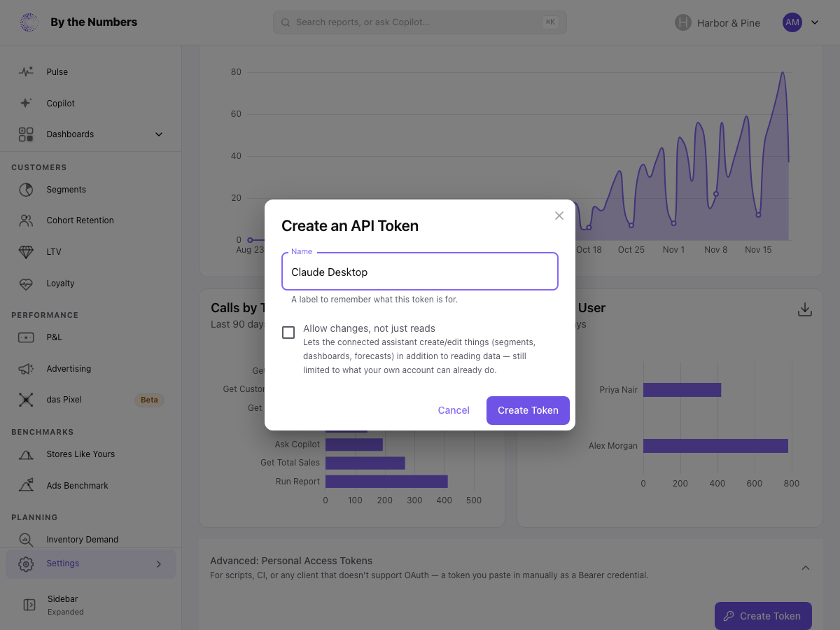Enable Allow changes, not just reads checkbox
The height and width of the screenshot is (630, 840).
(288, 332)
